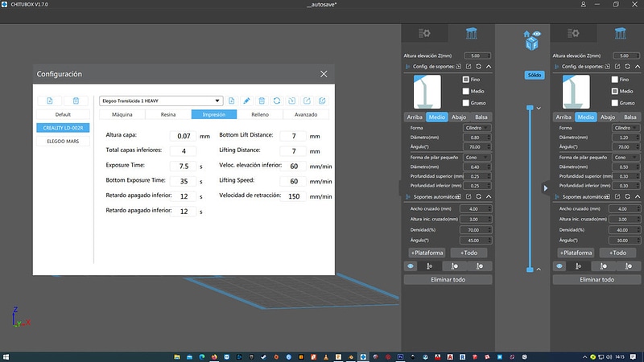Switch to the Máquina tab

122,114
